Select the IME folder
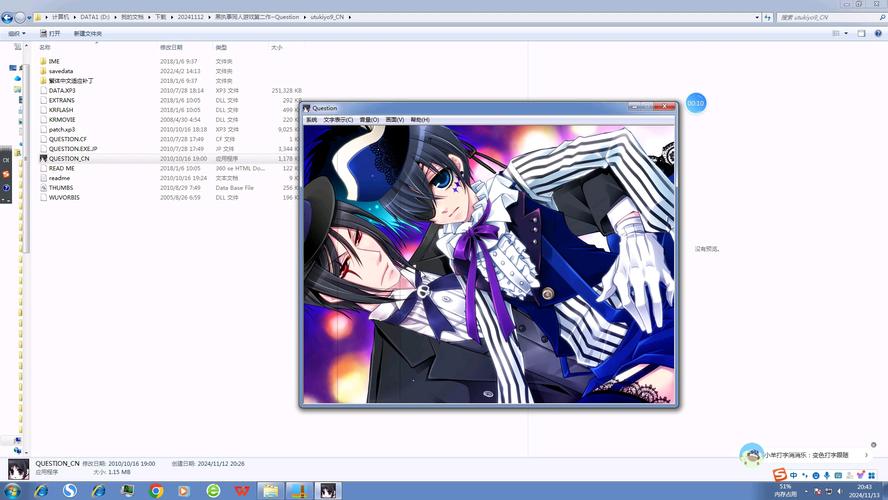 54,61
